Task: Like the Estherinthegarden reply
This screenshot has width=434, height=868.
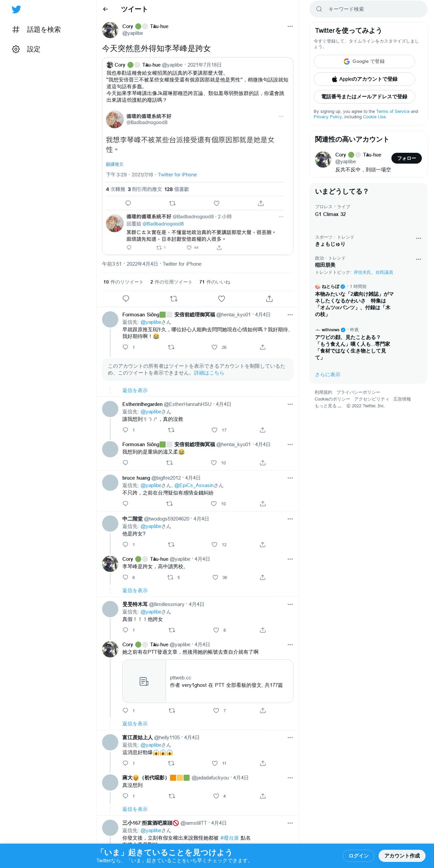Action: tap(214, 430)
